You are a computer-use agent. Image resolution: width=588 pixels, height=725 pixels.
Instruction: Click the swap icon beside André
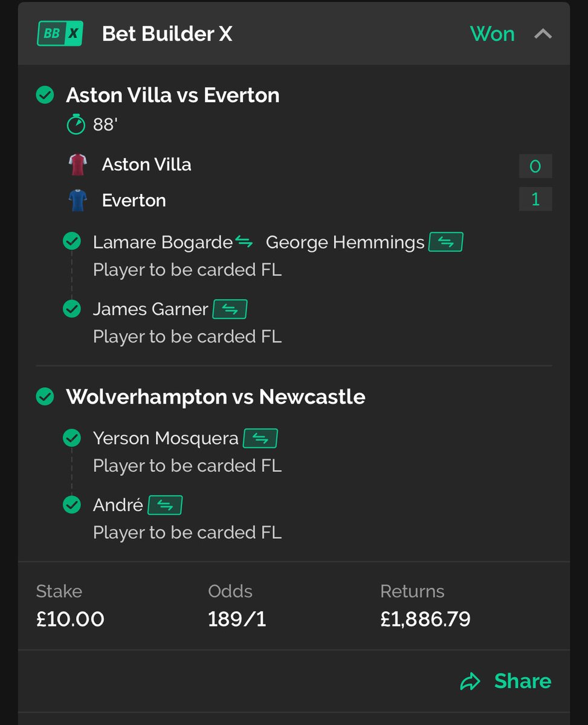click(x=165, y=505)
